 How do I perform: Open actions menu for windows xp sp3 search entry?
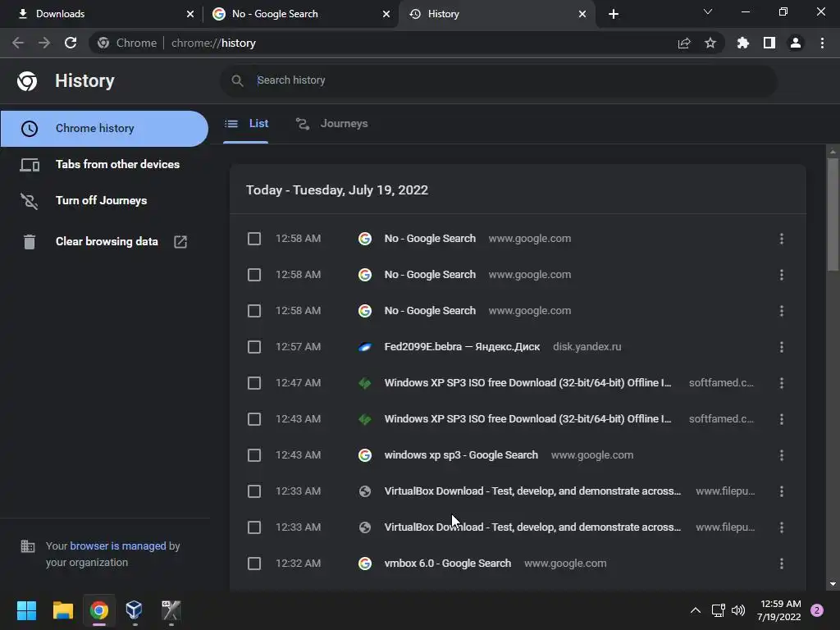coord(782,455)
